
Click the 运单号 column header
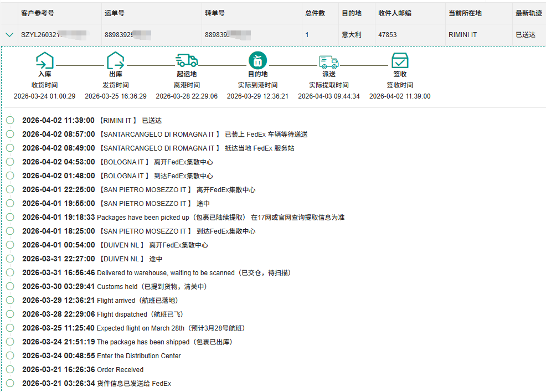tap(115, 13)
